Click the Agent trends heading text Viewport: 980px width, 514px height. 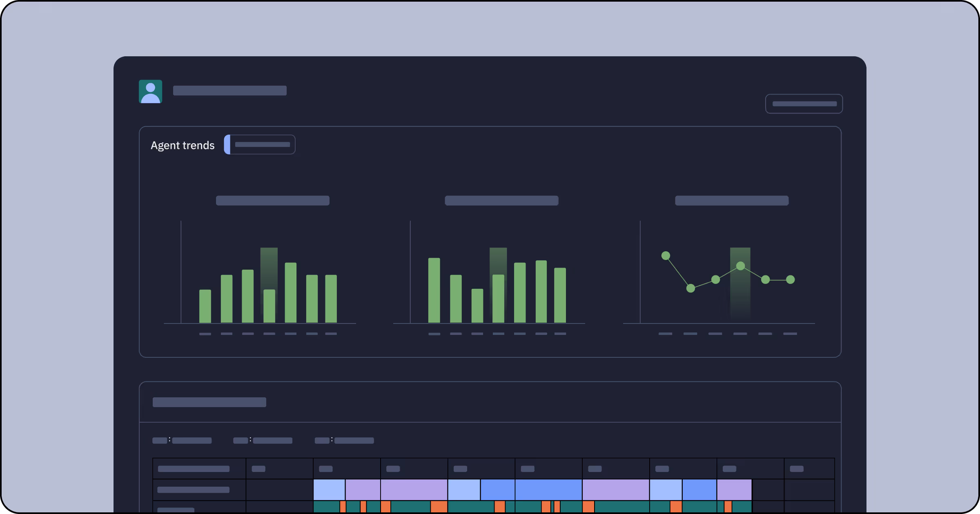[183, 145]
